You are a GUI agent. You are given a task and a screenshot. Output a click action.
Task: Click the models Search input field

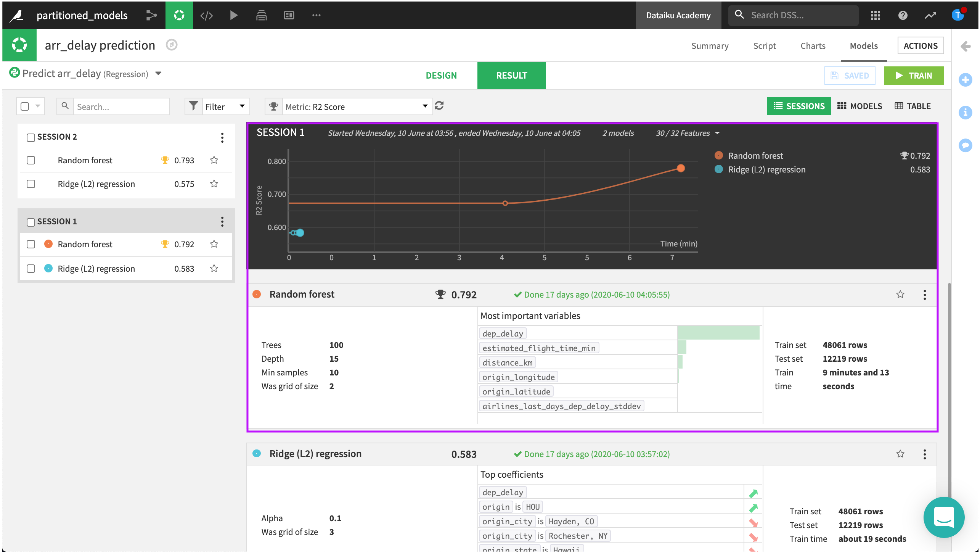click(x=121, y=107)
